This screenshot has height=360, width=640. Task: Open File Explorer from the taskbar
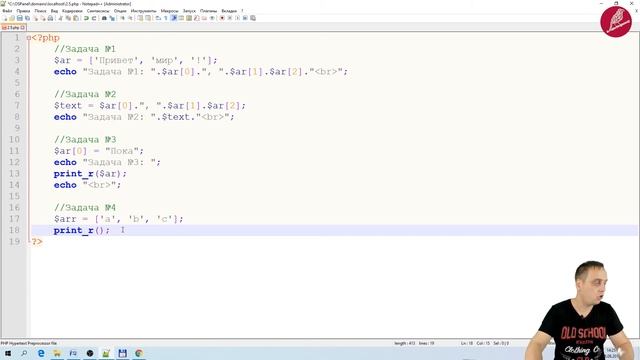coord(57,353)
